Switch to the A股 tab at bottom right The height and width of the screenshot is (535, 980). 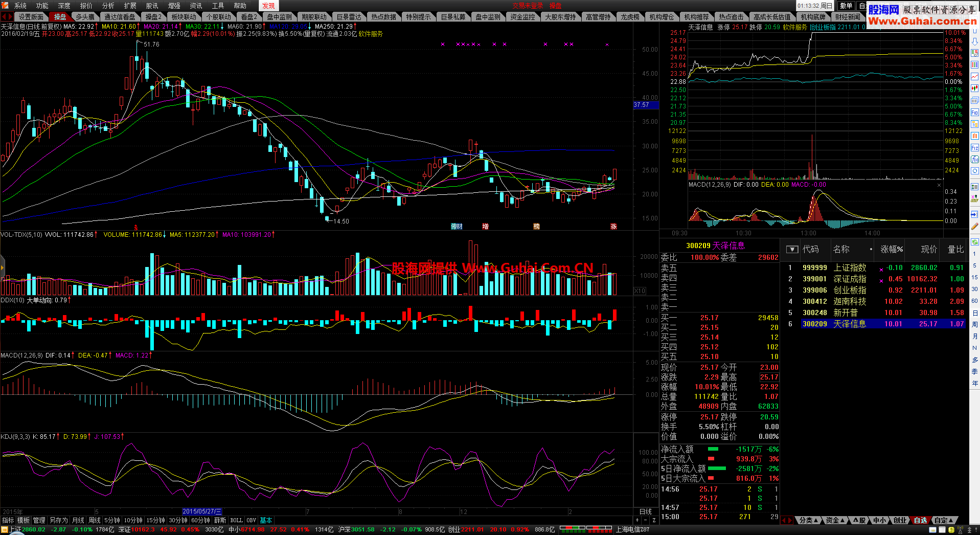[860, 520]
